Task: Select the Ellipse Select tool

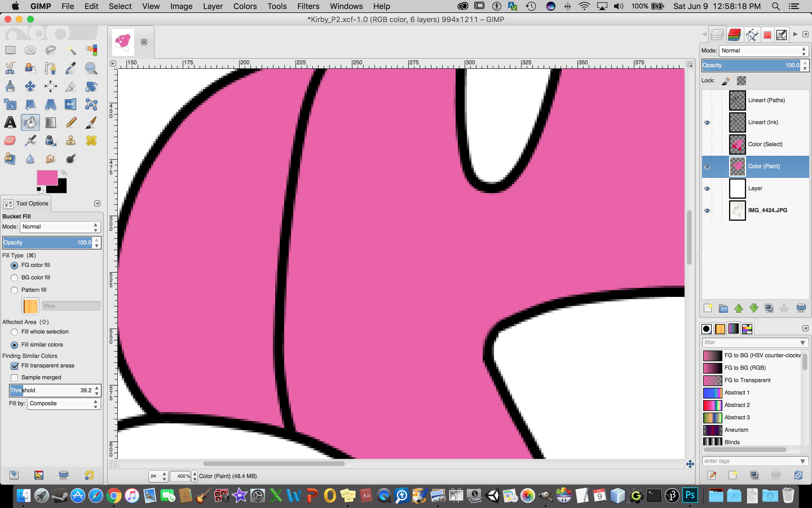Action: coord(30,51)
